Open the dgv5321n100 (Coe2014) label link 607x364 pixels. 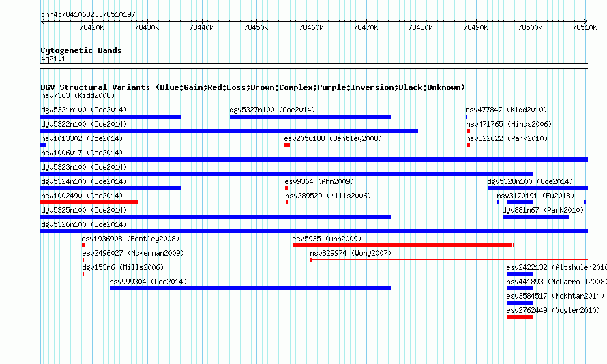(84, 110)
